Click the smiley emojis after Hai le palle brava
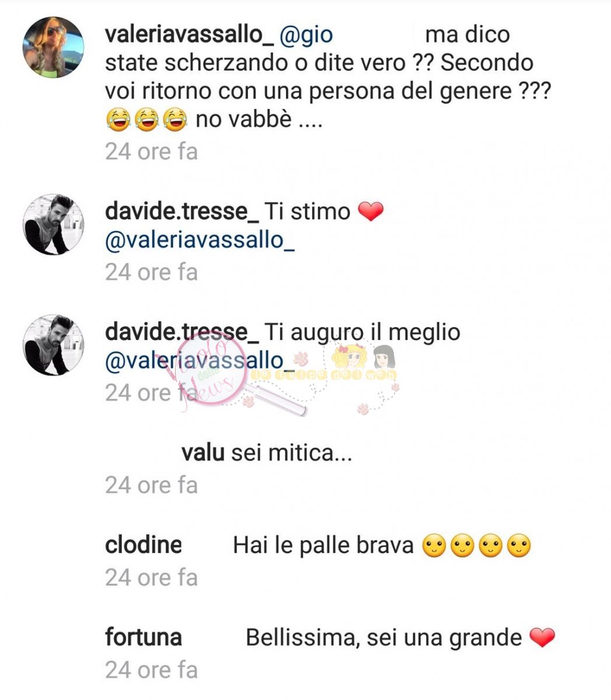611x700 pixels. 476,546
